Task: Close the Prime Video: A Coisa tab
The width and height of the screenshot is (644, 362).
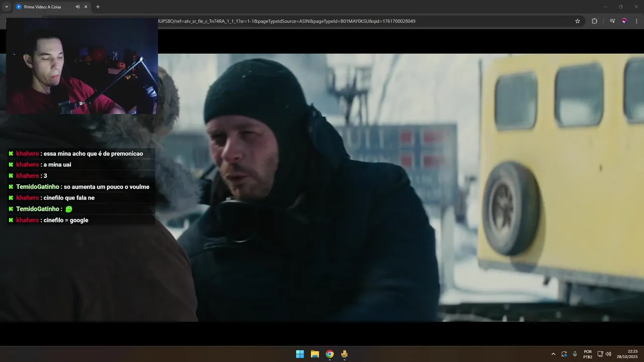Action: pos(86,7)
